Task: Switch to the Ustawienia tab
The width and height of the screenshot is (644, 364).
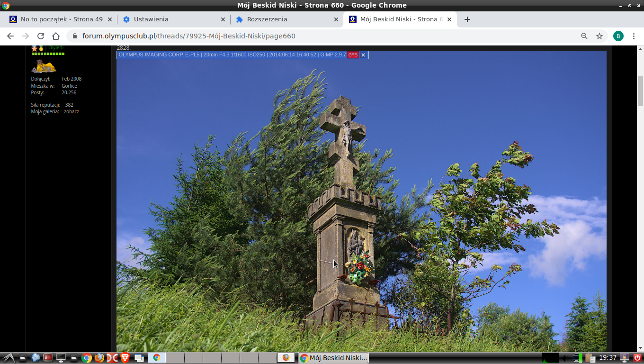Action: [x=151, y=19]
